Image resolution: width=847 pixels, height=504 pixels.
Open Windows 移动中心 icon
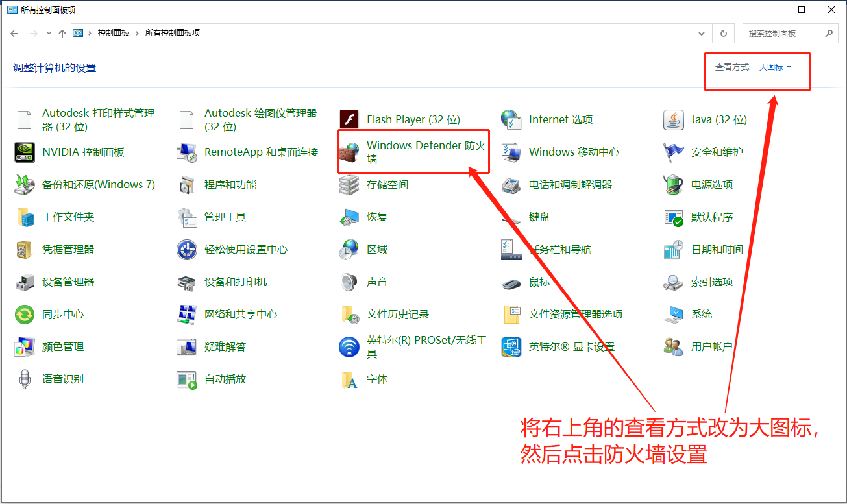(511, 152)
